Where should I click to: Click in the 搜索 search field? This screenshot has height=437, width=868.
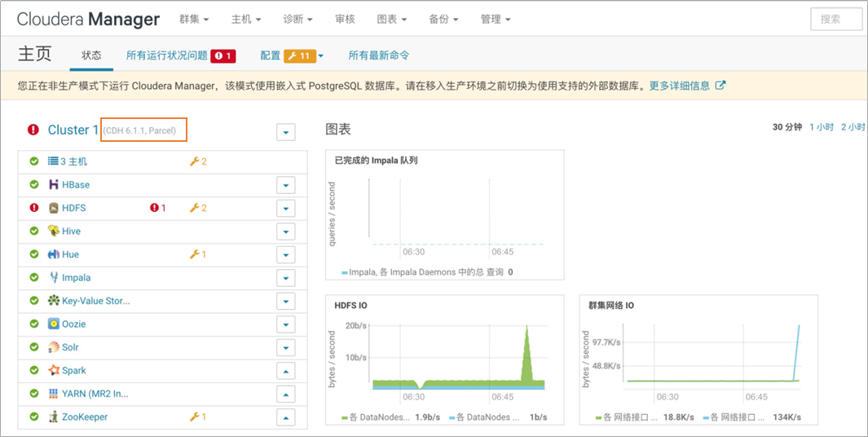coord(836,20)
